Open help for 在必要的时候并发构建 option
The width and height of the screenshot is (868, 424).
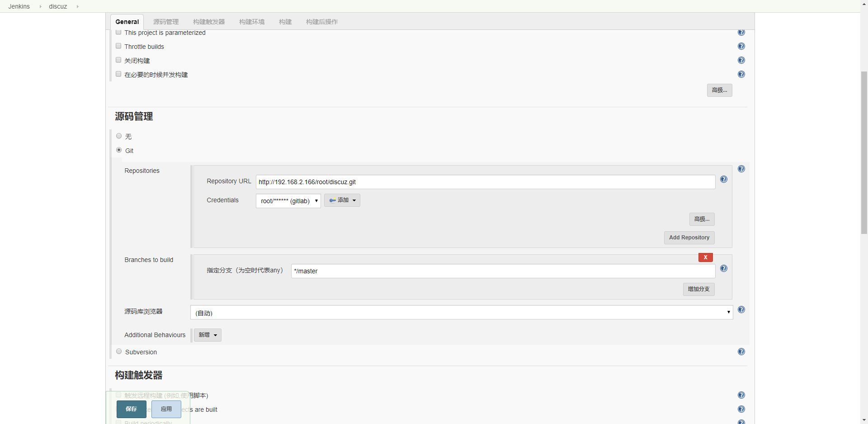tap(741, 74)
